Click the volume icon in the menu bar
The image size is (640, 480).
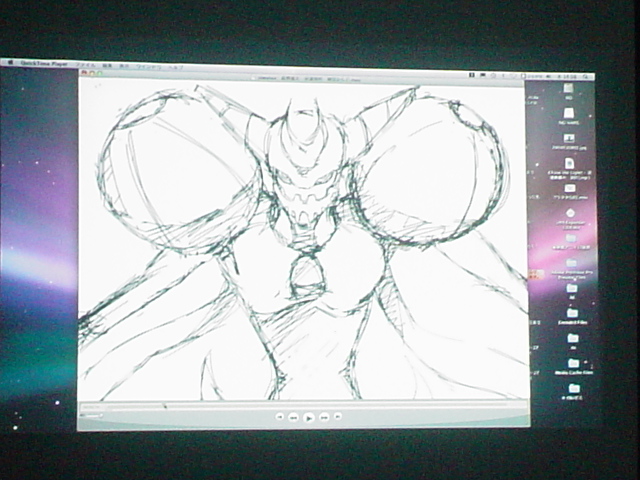[548, 76]
